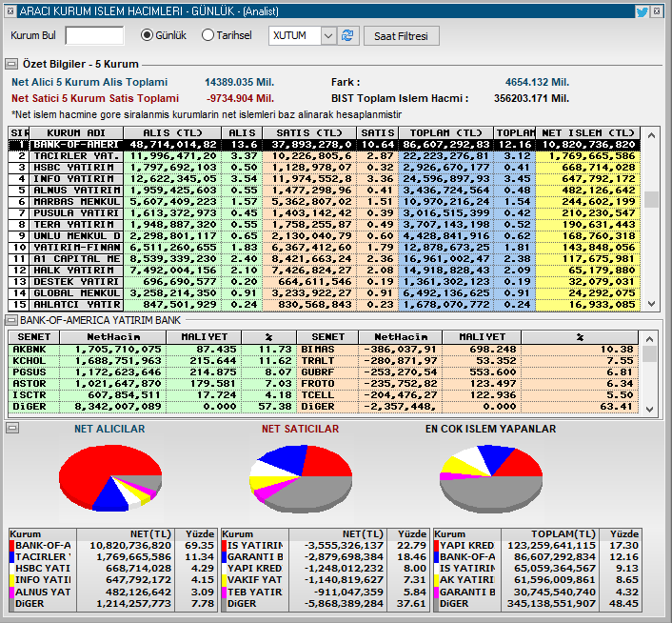Select the UNLU MENKUL D row
Image resolution: width=672 pixels, height=623 pixels.
click(x=325, y=236)
